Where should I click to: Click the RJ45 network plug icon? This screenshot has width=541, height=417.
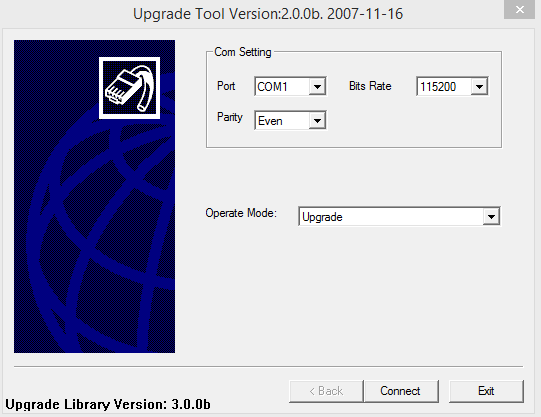point(129,88)
